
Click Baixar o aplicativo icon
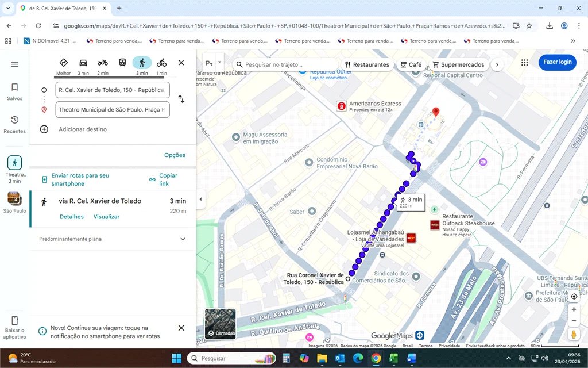(x=14, y=320)
